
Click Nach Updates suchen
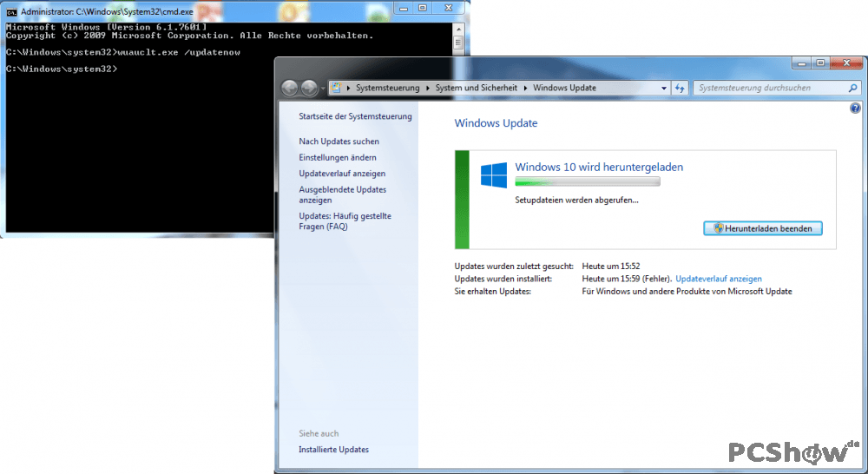[x=339, y=142]
